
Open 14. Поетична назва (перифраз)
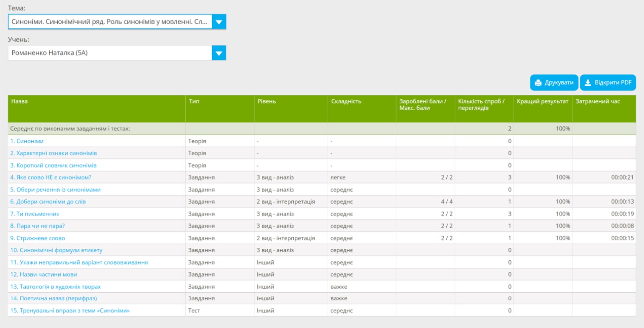click(x=53, y=298)
